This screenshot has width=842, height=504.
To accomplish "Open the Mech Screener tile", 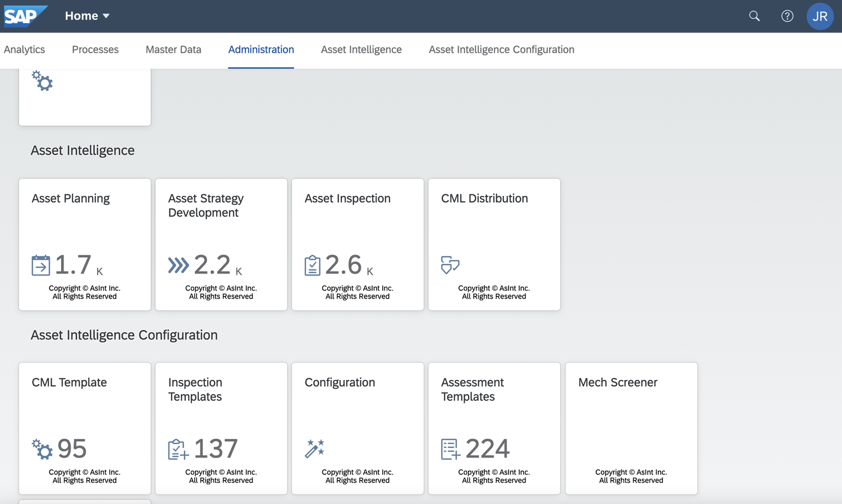I will (631, 428).
